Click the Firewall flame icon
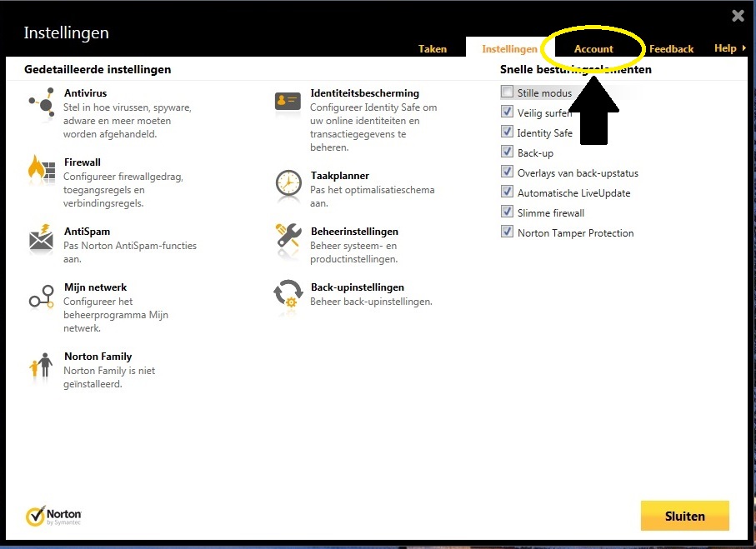The image size is (756, 549). [38, 168]
